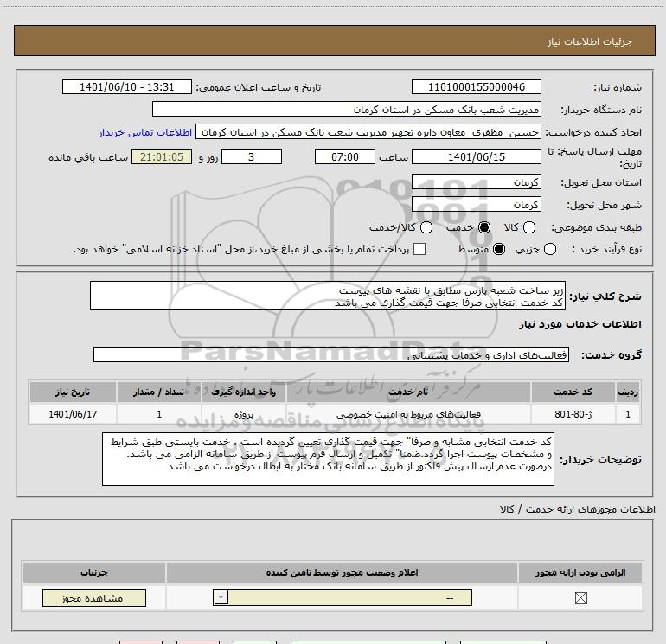Click the واحد اندازه گیری column header

243,392
